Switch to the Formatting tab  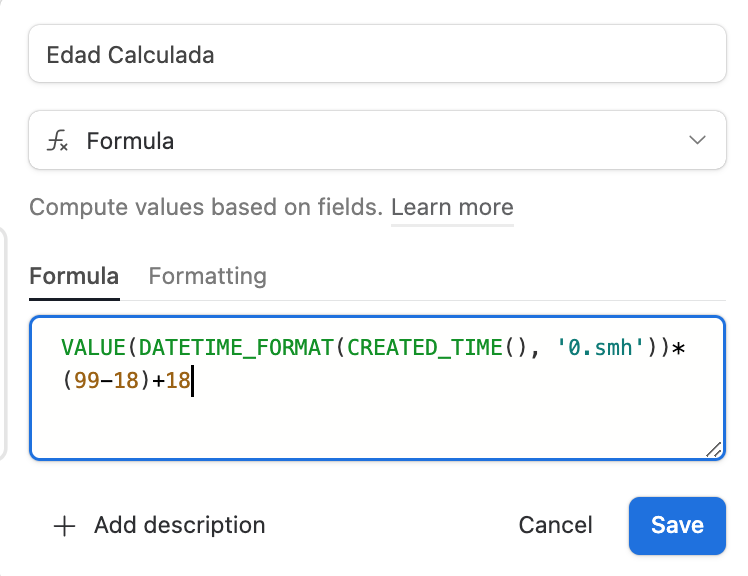coord(207,276)
